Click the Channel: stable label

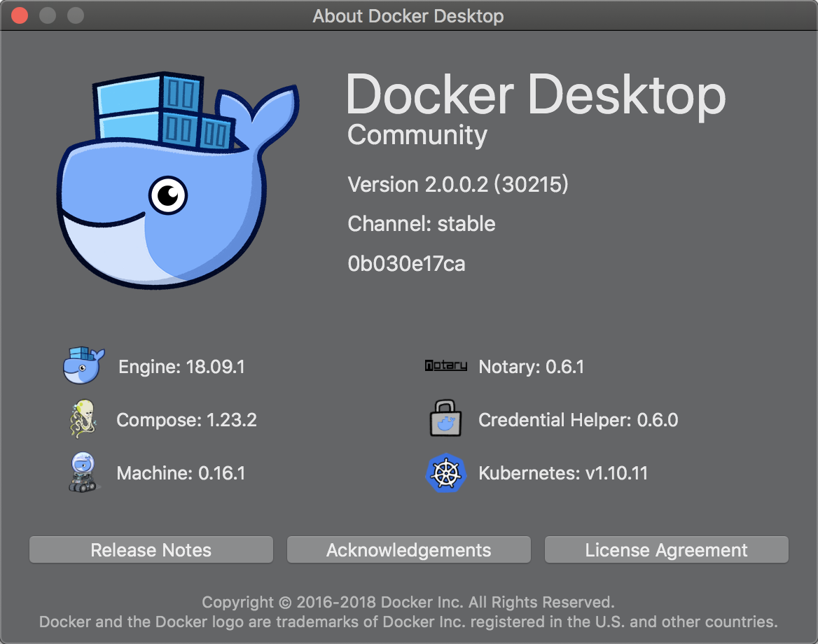(x=421, y=224)
